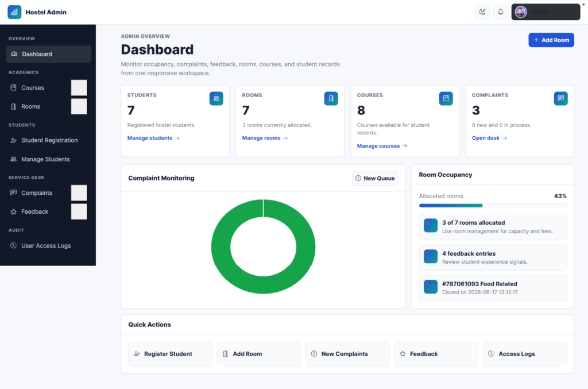Open Rooms in the sidebar

[x=31, y=106]
